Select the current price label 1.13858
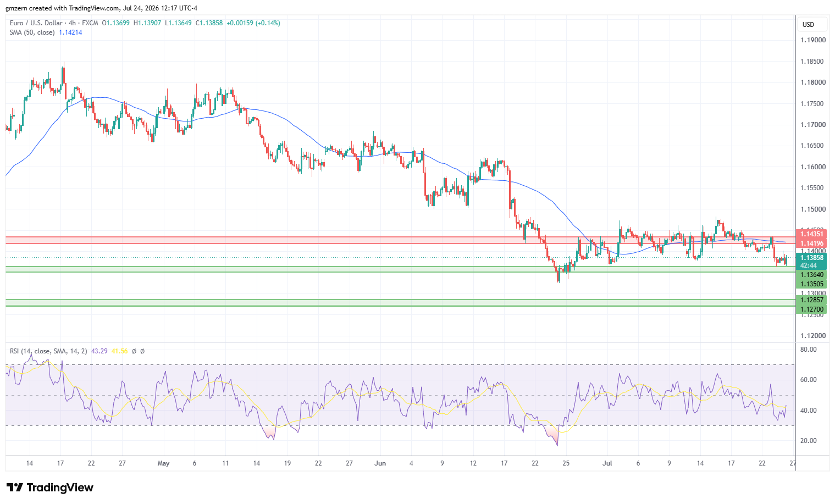 811,258
